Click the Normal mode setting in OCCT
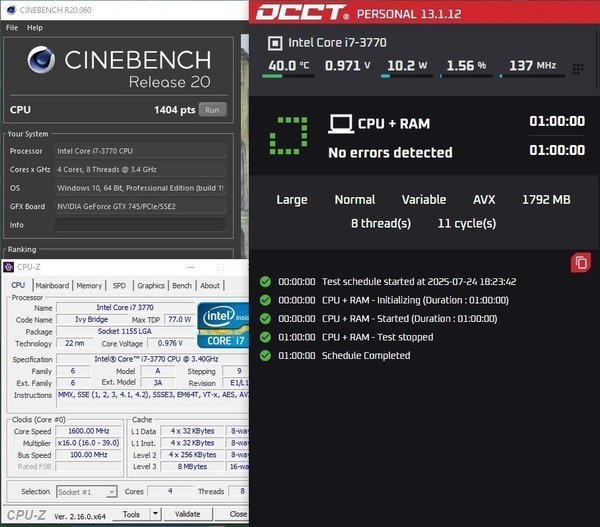This screenshot has width=600, height=527. [355, 200]
